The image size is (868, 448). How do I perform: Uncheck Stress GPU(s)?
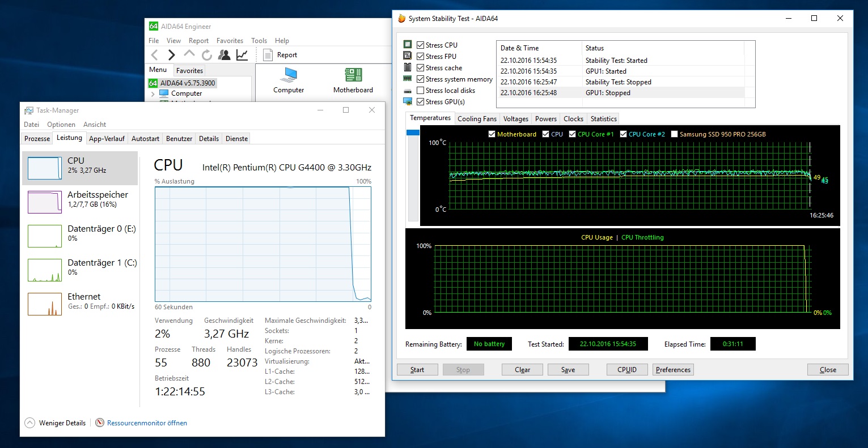click(x=420, y=101)
